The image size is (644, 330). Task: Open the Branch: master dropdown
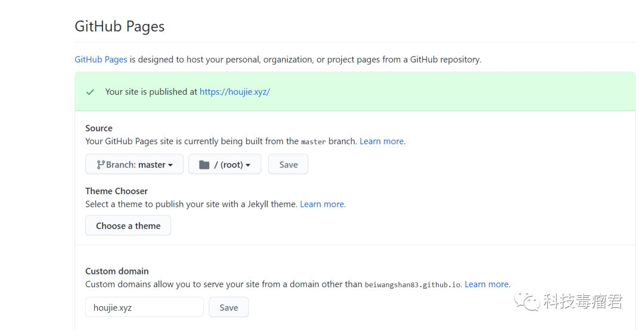pos(134,164)
